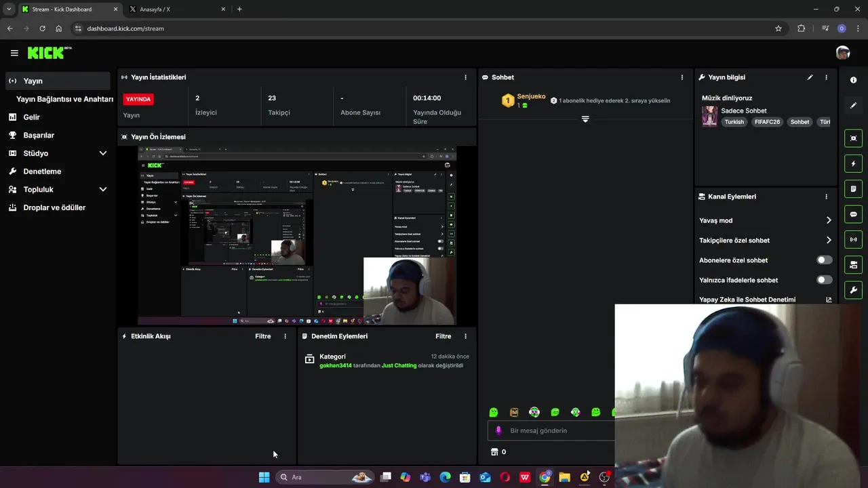Open File Explorer from taskbar
The height and width of the screenshot is (488, 868).
coord(564,477)
